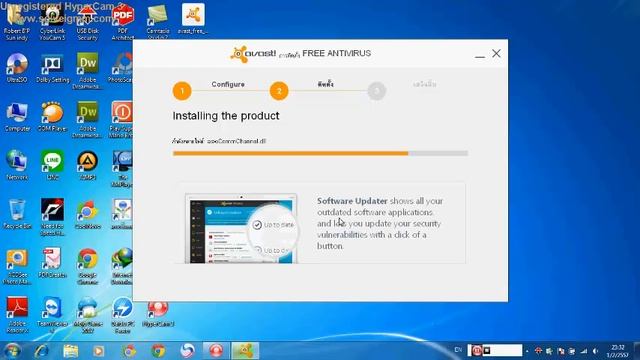The width and height of the screenshot is (640, 360).
Task: Click the installation progress bar
Action: [x=320, y=153]
